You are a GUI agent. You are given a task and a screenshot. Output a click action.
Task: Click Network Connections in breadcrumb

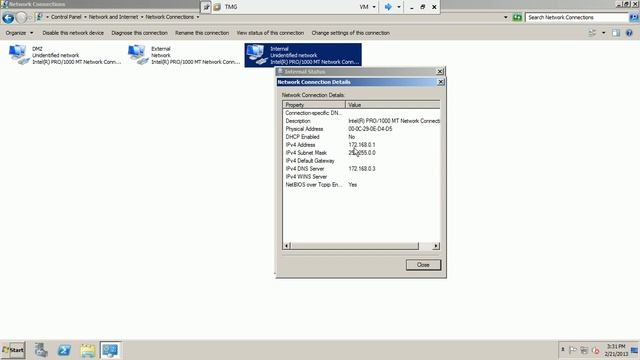tap(169, 17)
